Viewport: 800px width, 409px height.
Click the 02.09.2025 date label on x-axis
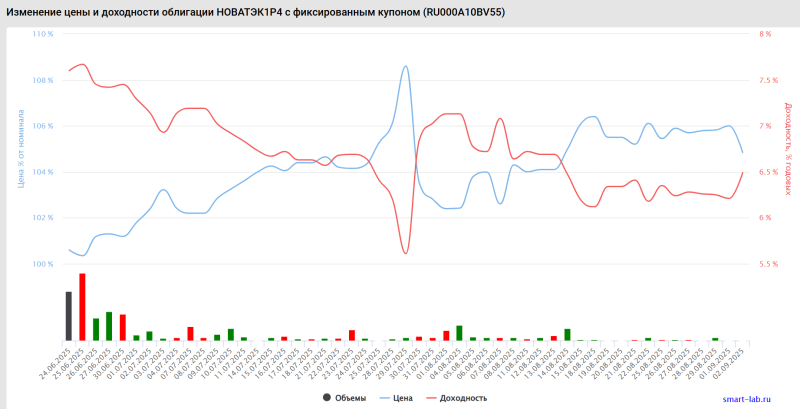coord(729,363)
